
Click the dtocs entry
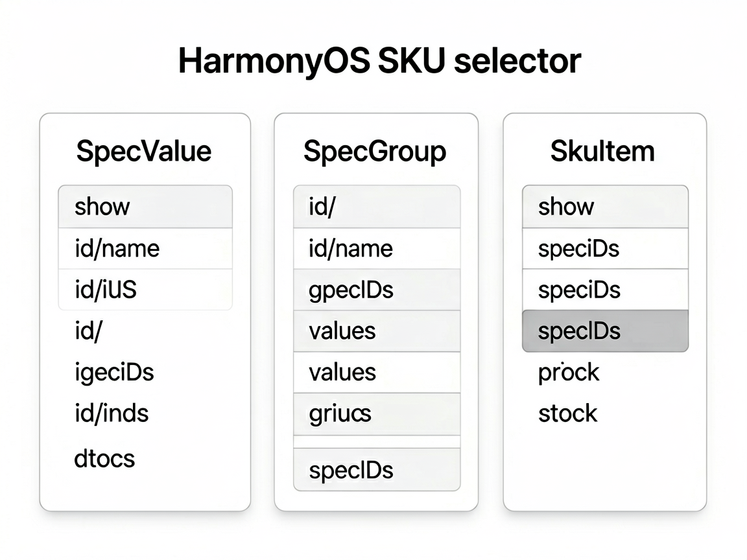click(x=105, y=459)
